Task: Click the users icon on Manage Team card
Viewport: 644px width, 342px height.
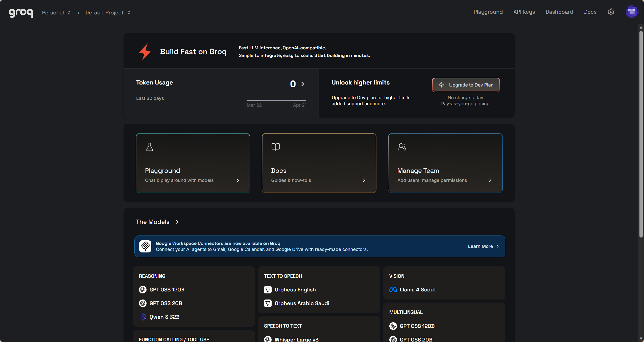Action: (x=402, y=147)
